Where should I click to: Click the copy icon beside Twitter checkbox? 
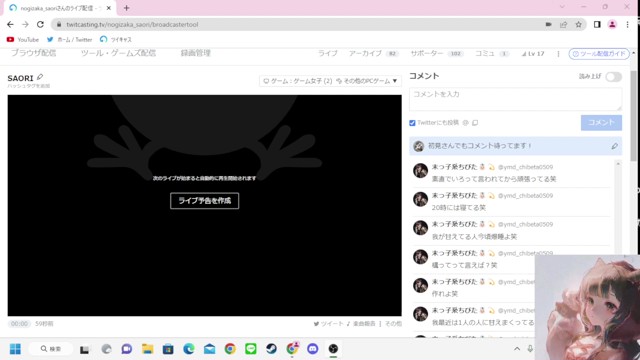(x=475, y=122)
